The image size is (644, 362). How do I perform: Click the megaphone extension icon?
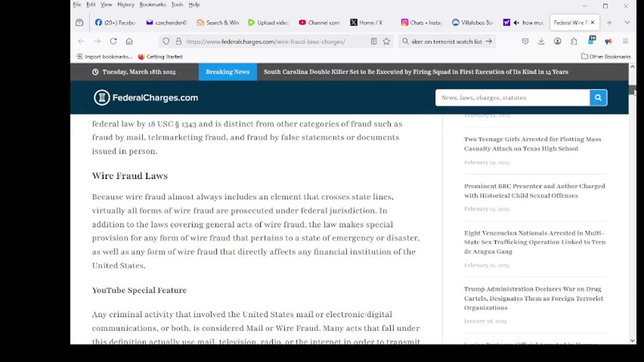(x=608, y=41)
